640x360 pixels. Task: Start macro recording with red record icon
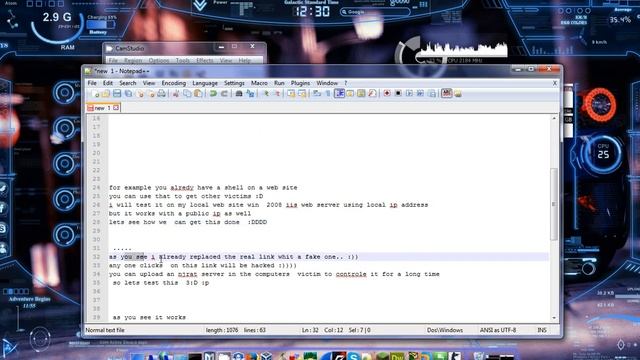pyautogui.click(x=387, y=94)
